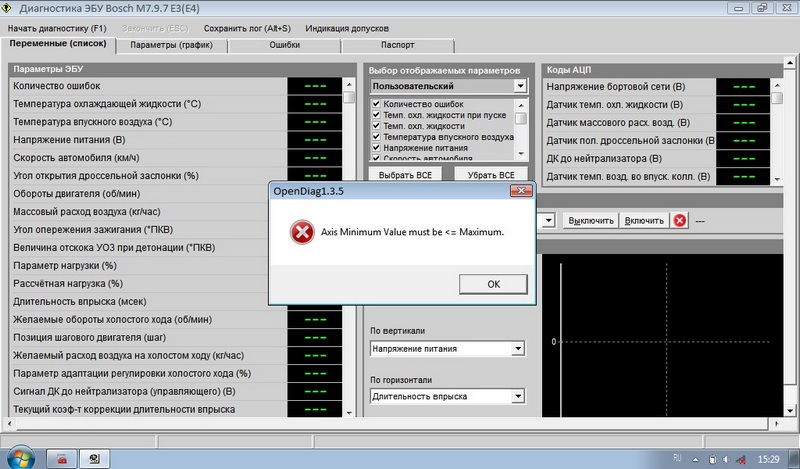Open the Пользовательский dropdown

pyautogui.click(x=520, y=86)
